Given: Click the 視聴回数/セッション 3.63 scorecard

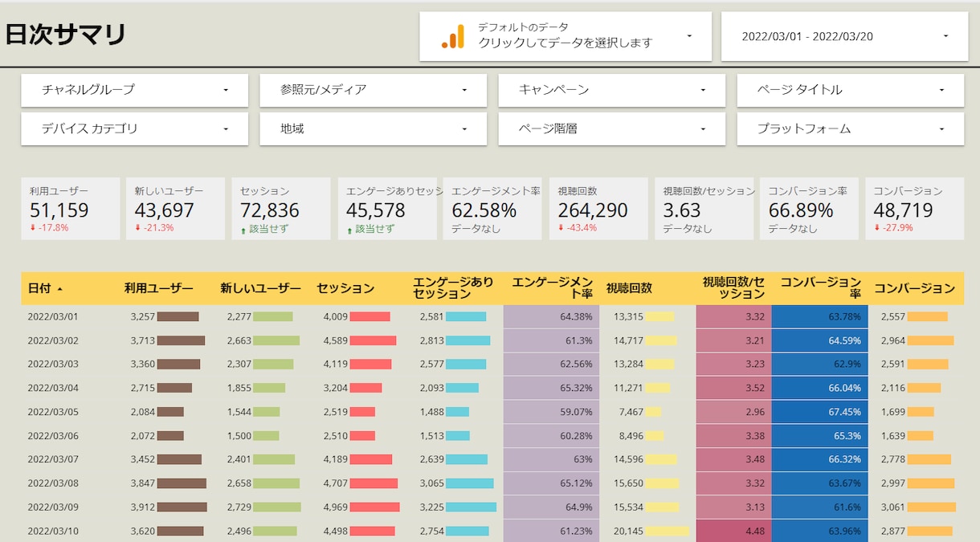Looking at the screenshot, I should tap(704, 209).
